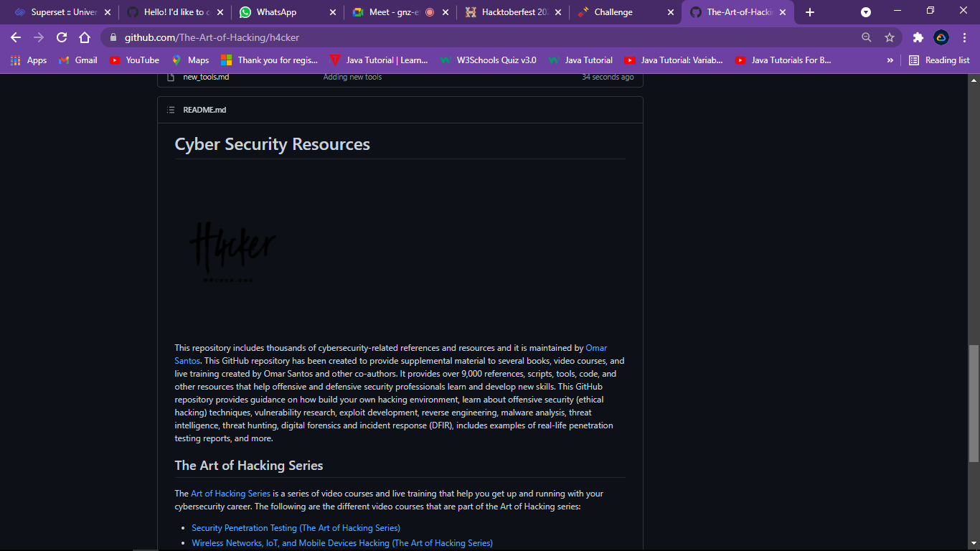The image size is (980, 551).
Task: Open the browser home page icon
Action: coord(85,37)
